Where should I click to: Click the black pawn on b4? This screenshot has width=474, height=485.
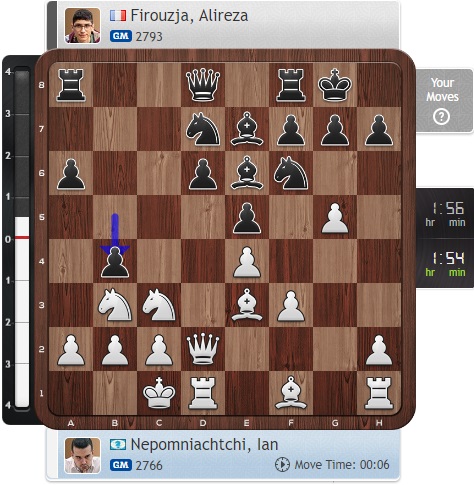point(115,262)
